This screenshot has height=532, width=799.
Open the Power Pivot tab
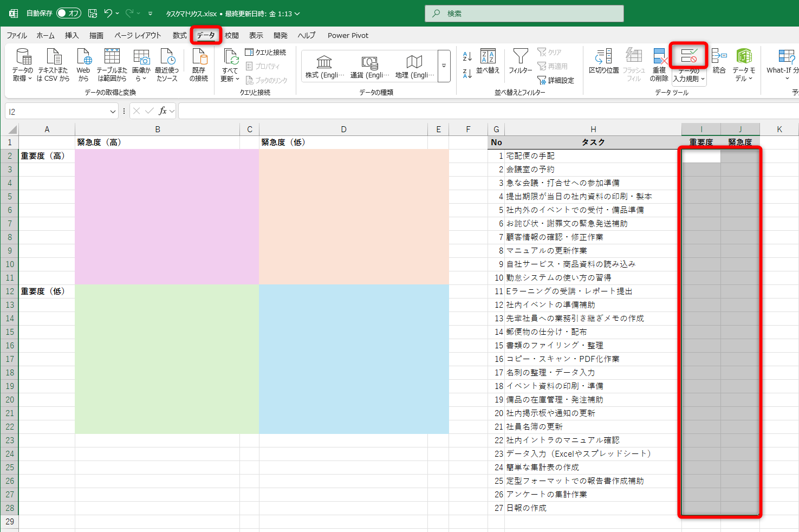(347, 35)
